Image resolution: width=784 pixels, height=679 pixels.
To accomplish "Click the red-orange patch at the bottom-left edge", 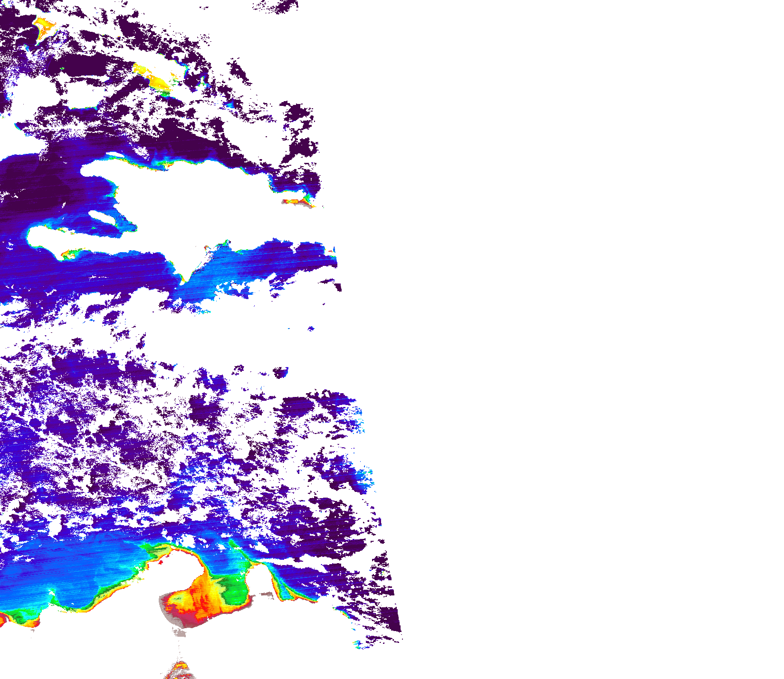I will coord(2,619).
